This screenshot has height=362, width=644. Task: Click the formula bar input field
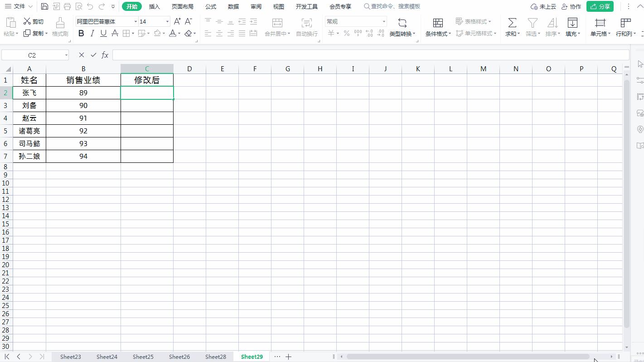coord(370,55)
